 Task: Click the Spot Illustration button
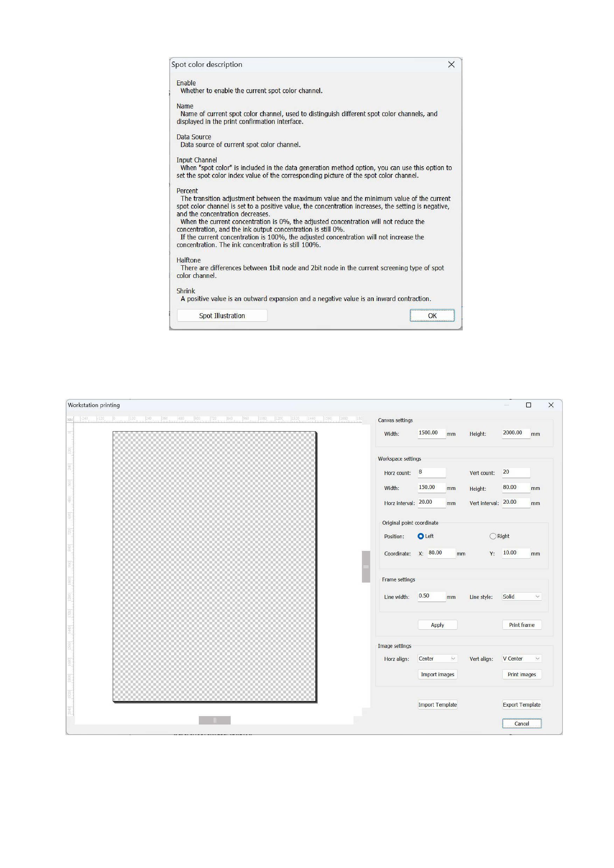point(222,316)
